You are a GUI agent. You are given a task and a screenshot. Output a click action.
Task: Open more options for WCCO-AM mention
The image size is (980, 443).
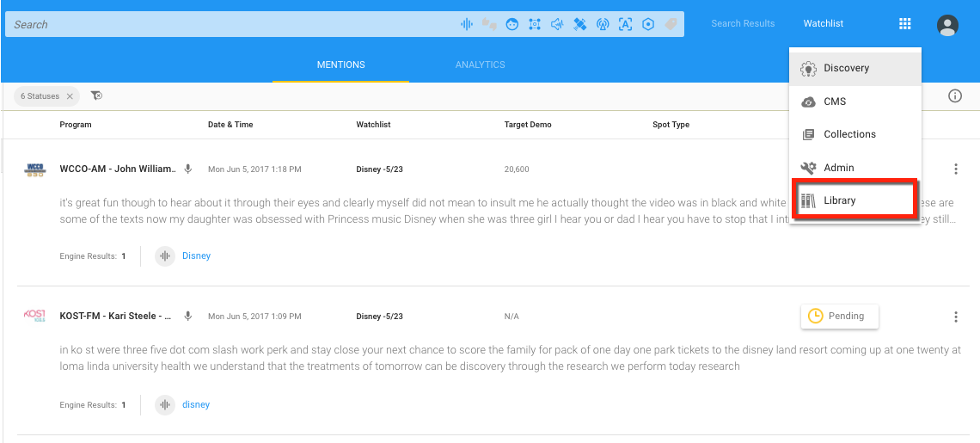pos(955,169)
